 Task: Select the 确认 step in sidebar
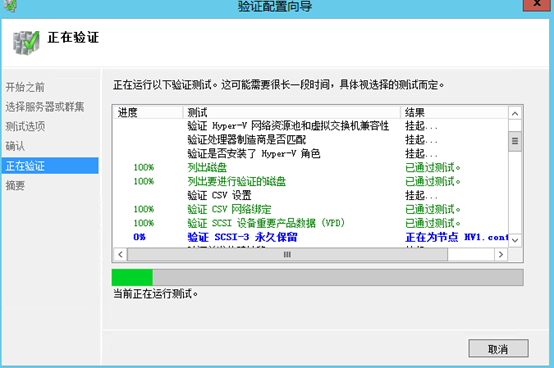(15, 146)
